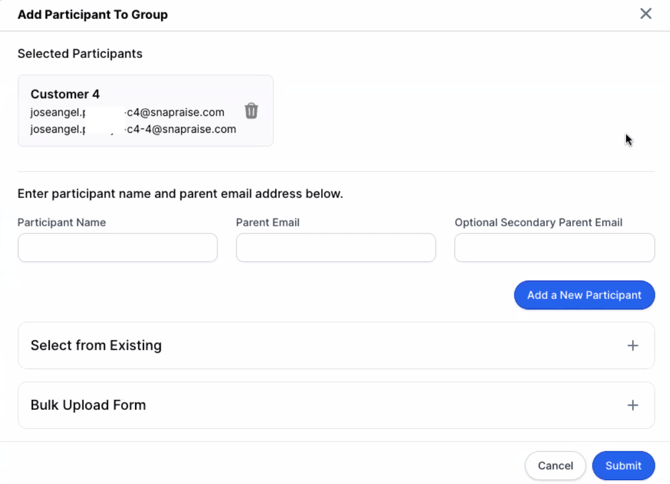Click the Add Participant To Group title

coord(92,15)
